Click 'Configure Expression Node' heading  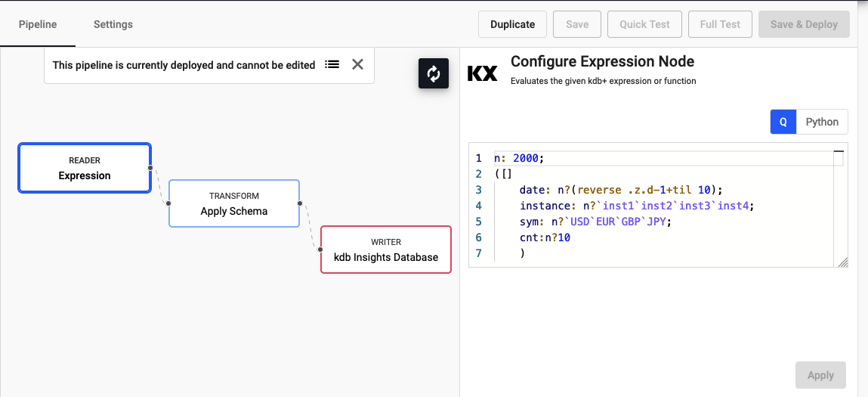point(602,61)
